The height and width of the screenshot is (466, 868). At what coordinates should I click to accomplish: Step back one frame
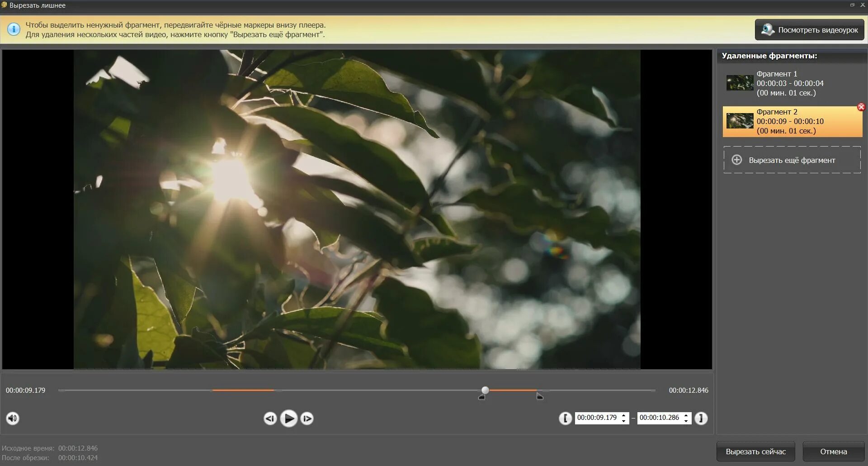point(270,418)
